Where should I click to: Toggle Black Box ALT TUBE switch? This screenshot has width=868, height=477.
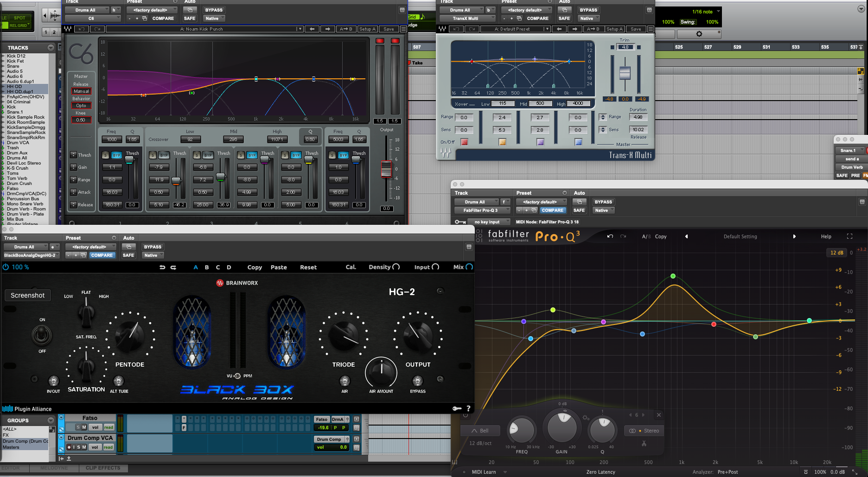click(119, 381)
